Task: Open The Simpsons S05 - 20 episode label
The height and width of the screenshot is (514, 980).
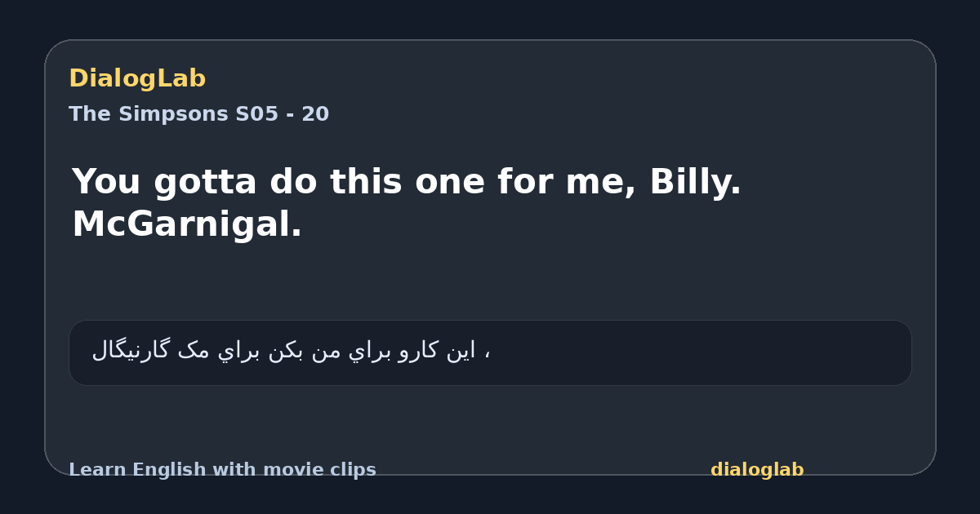Action: tap(198, 114)
